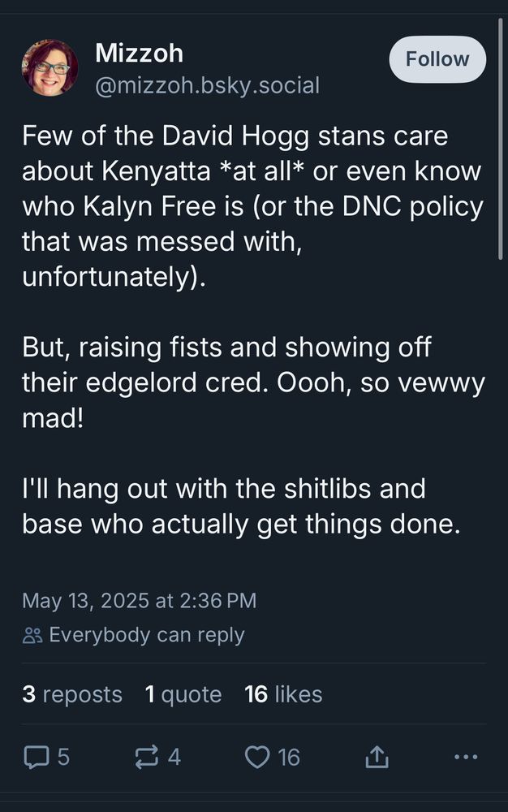Open the Everybody can reply label
The height and width of the screenshot is (812, 508).
click(146, 635)
